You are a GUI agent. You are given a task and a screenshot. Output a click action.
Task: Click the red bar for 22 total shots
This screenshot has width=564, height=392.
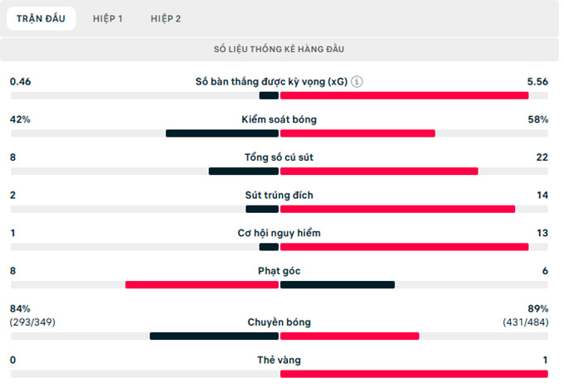tap(379, 172)
